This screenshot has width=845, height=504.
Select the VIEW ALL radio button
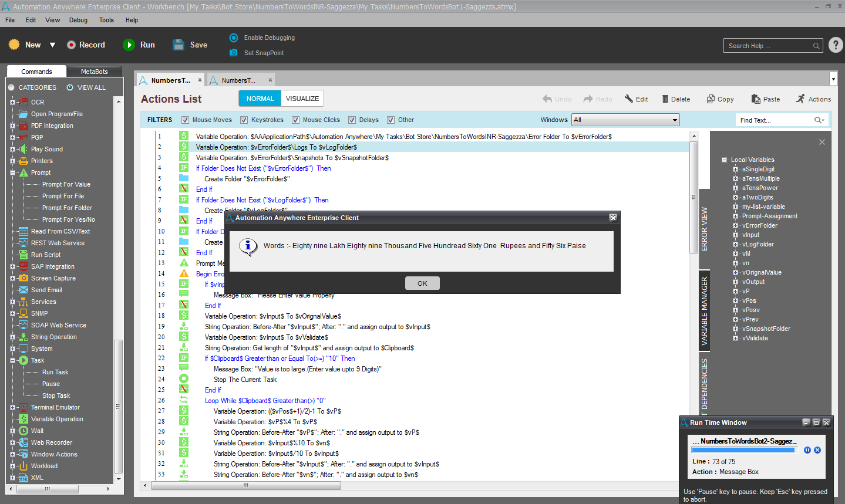[x=70, y=87]
